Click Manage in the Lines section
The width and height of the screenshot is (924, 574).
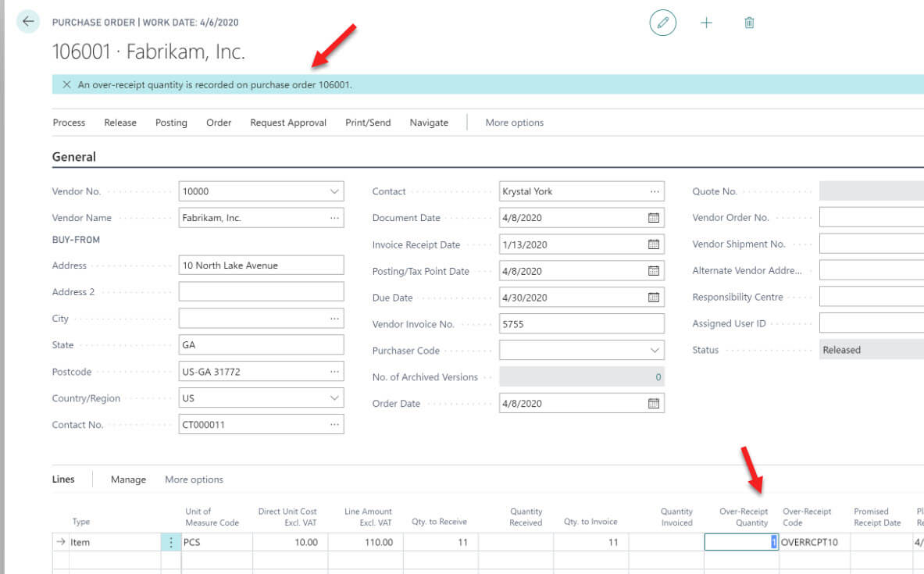[x=128, y=480]
